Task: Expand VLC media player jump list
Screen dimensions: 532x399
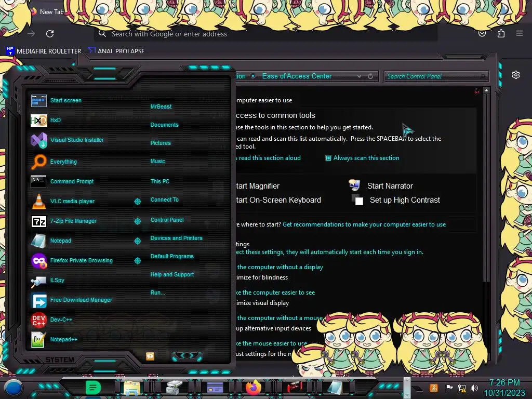Action: pos(137,202)
